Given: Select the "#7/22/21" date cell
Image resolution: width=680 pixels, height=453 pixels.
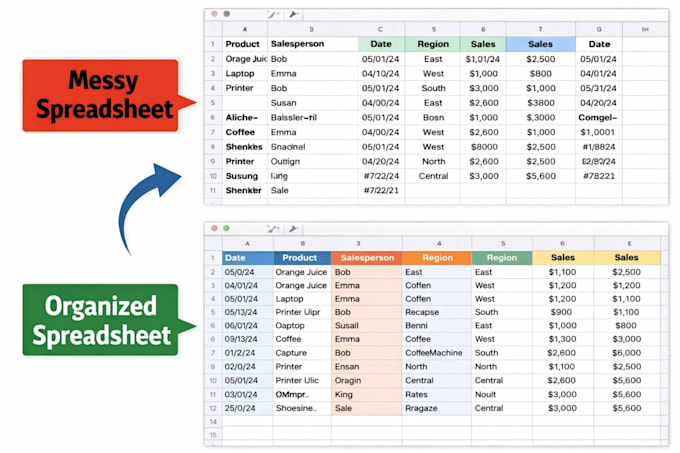Looking at the screenshot, I should [381, 190].
